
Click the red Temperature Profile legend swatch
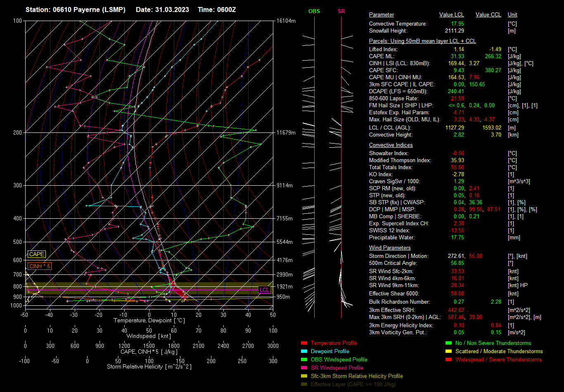(304, 343)
